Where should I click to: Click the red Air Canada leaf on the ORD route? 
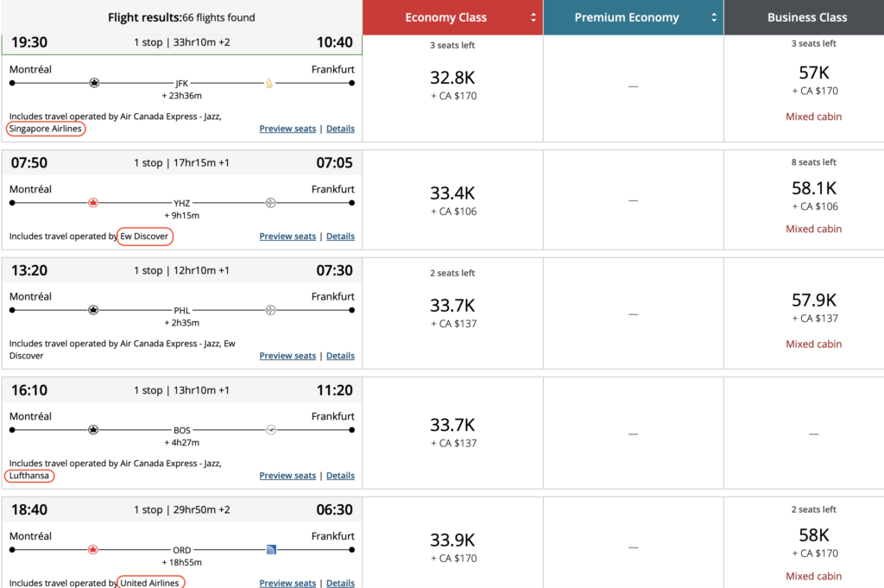[x=94, y=549]
